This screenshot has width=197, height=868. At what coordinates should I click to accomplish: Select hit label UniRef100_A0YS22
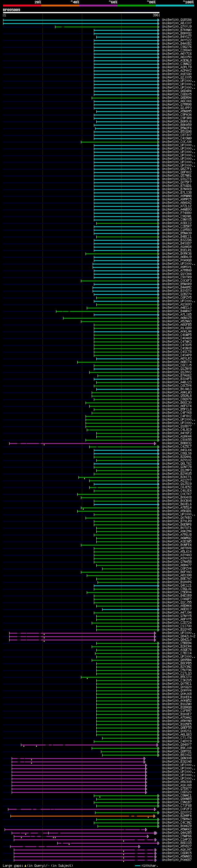point(177,40)
